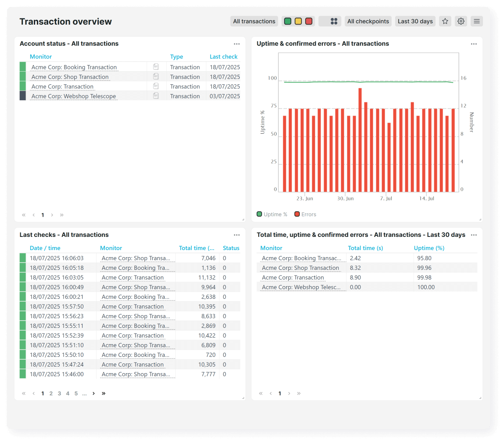
Task: Open the All checkpoints selector
Action: coord(368,21)
